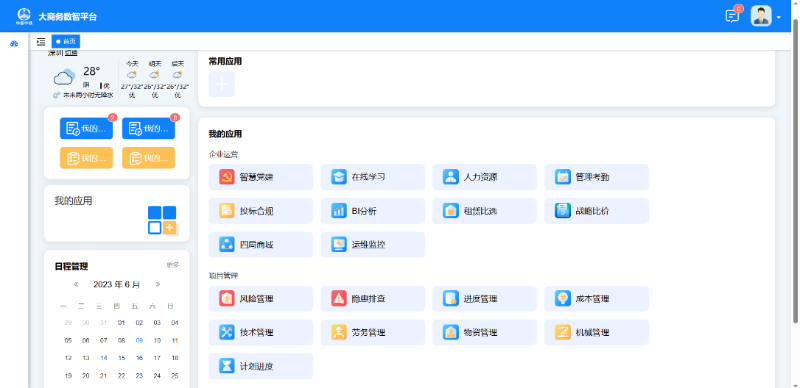Select June 09 in the calendar
Viewport: 800px width, 388px height.
[x=139, y=341]
